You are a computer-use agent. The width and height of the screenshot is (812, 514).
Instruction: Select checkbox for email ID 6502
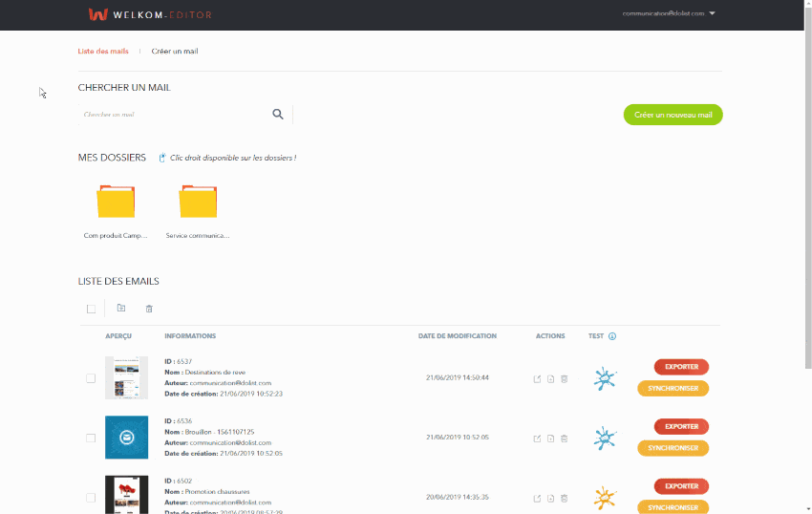click(x=91, y=498)
